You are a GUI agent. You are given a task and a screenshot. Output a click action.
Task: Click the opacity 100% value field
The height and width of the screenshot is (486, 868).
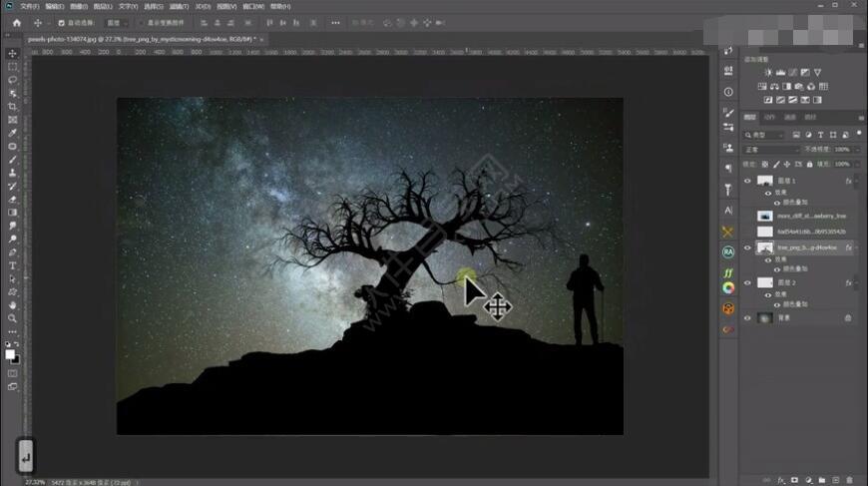pyautogui.click(x=842, y=150)
